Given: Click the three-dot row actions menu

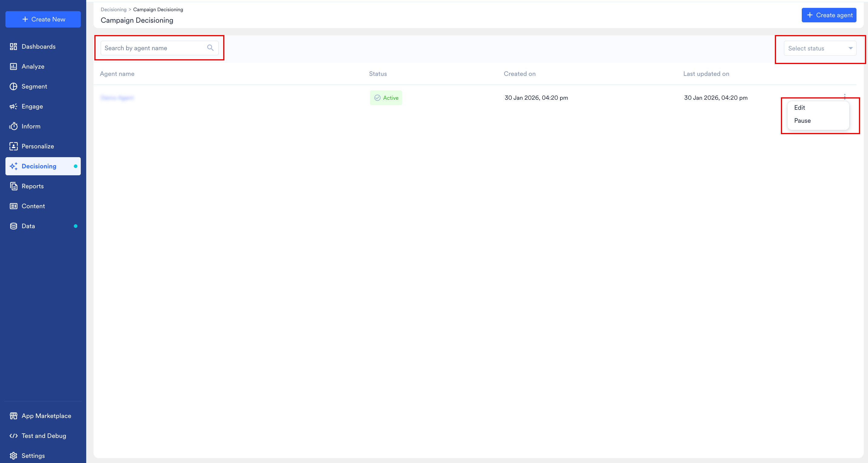Looking at the screenshot, I should [x=845, y=97].
